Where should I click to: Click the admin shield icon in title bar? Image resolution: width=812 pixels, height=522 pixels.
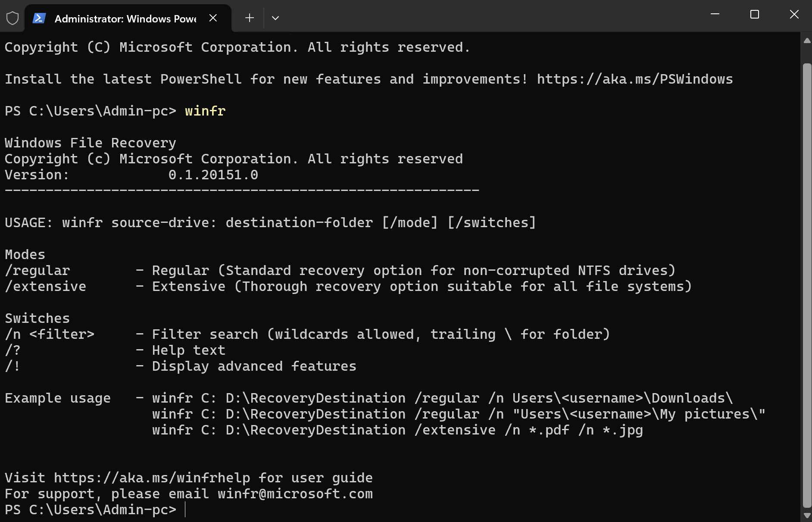(x=12, y=18)
